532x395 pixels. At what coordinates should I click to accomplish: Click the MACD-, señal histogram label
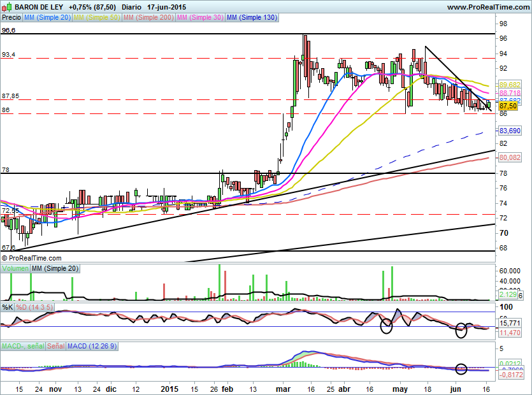coord(23,346)
